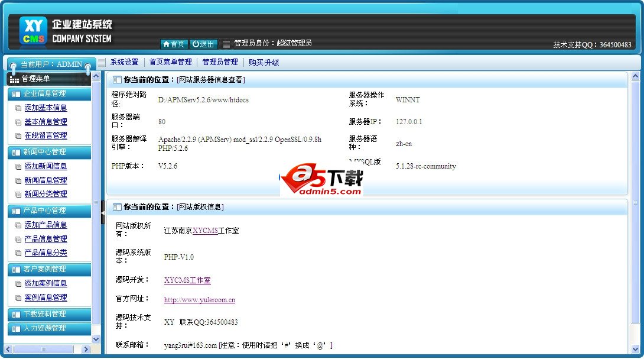Click icon beside 添加新闻信息
644x359 pixels.
point(18,167)
